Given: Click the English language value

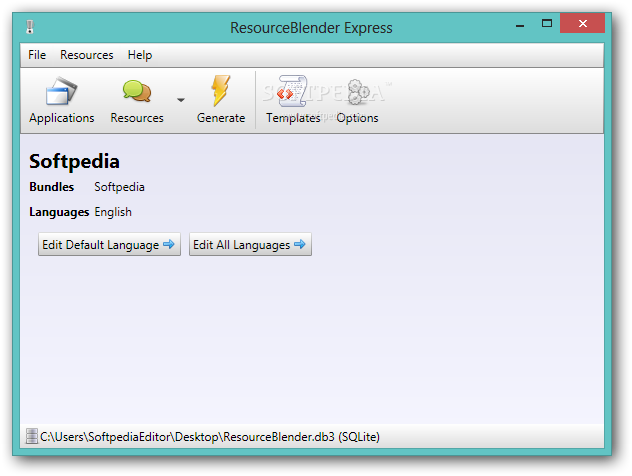Looking at the screenshot, I should pyautogui.click(x=113, y=212).
